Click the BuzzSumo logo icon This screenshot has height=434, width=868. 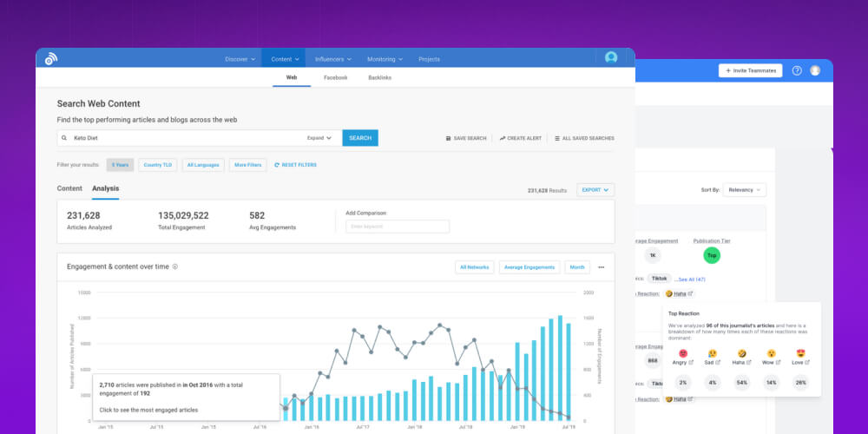51,59
